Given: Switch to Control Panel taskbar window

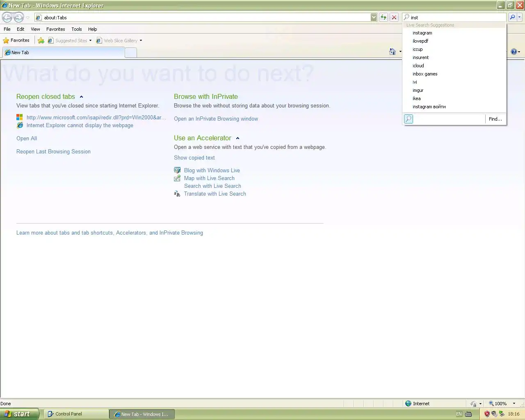Looking at the screenshot, I should [76, 414].
